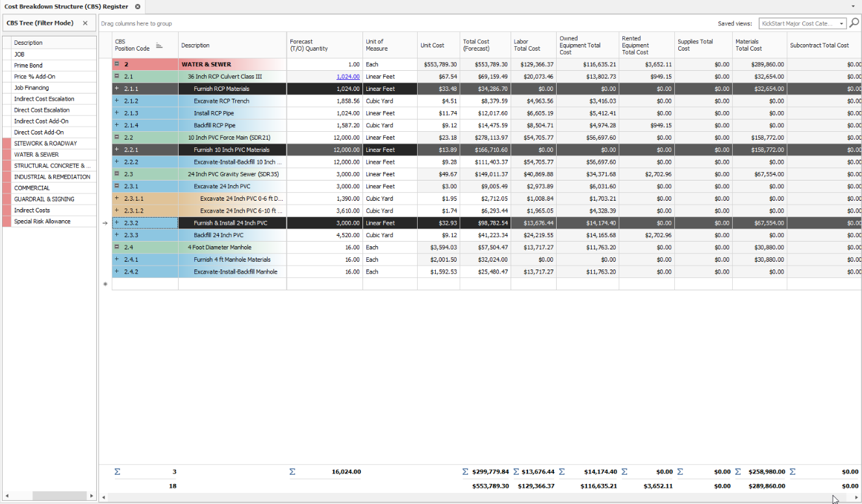The width and height of the screenshot is (862, 504).
Task: Open the tab list dropdown arrow at top right
Action: pos(853,6)
